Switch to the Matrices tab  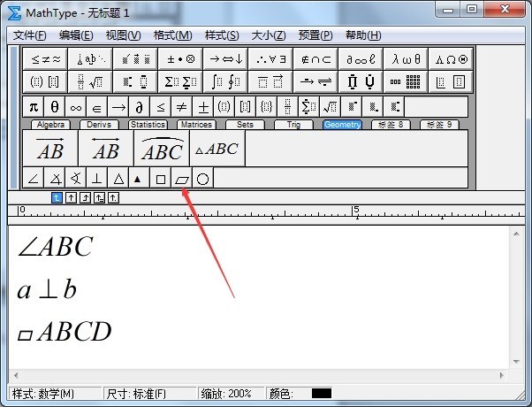tap(195, 125)
